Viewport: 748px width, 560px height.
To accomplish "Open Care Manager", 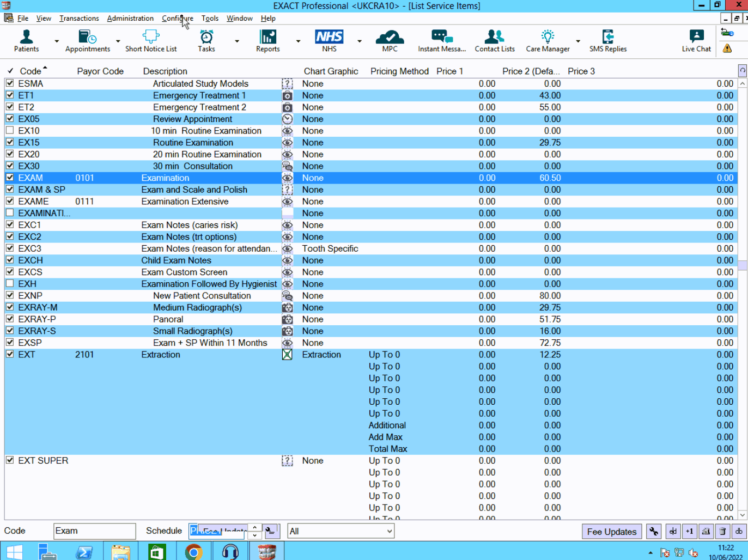I will click(x=548, y=41).
